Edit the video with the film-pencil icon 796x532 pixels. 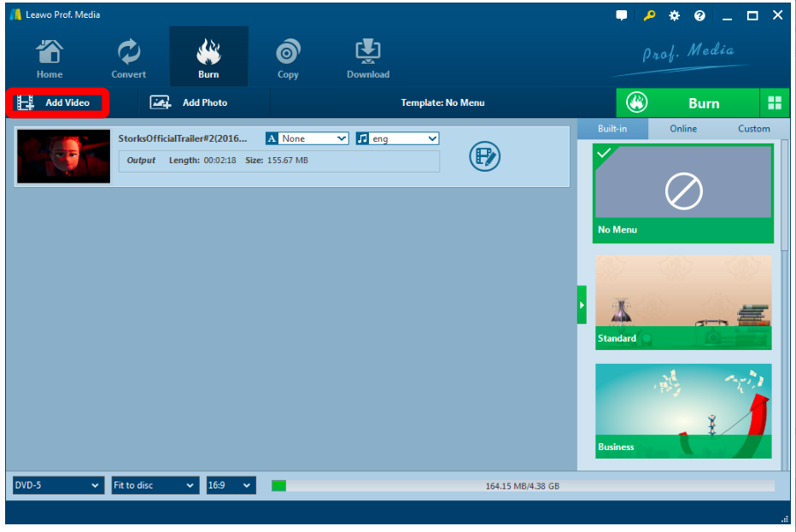point(484,156)
